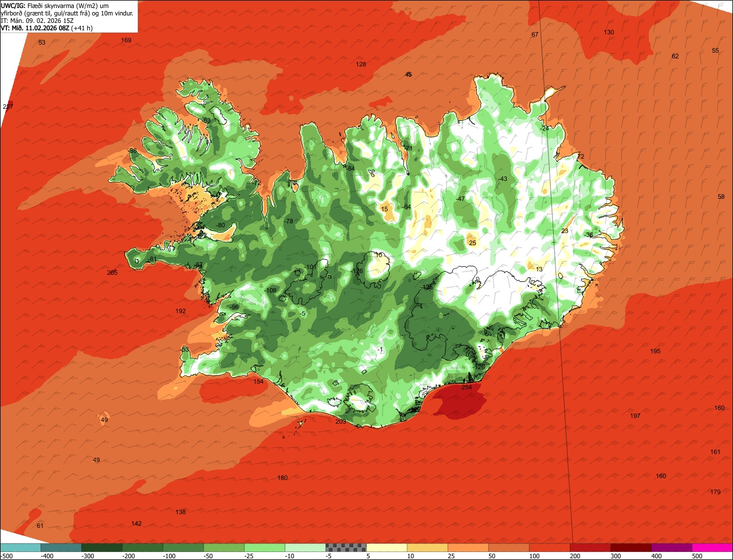Pick the dark red legend swatch between 300 and 400

630,547
